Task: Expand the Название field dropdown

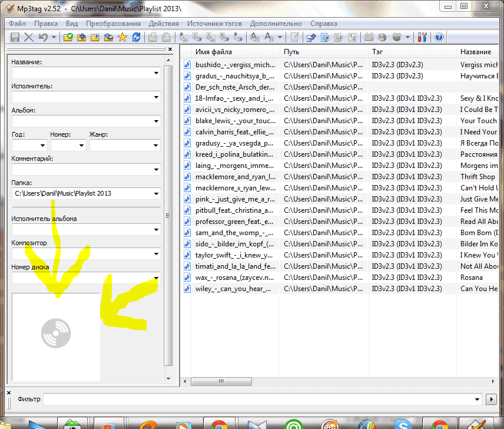Action: click(x=156, y=73)
